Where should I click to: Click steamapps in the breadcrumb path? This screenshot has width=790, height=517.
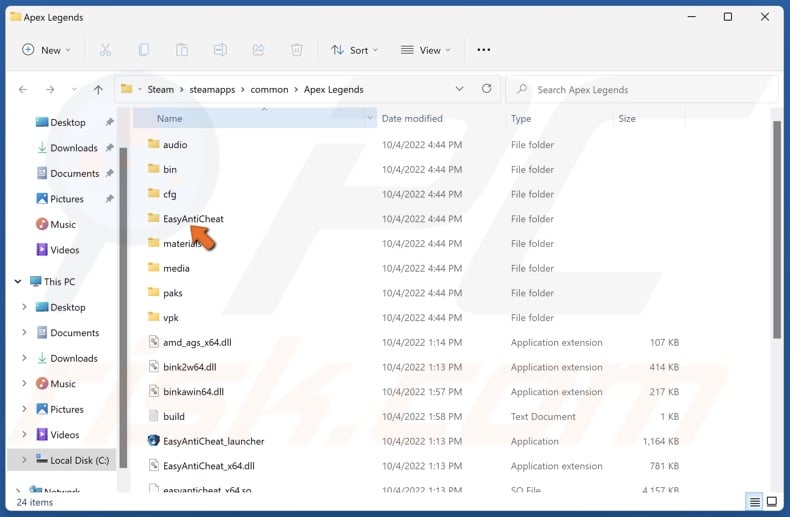(212, 90)
